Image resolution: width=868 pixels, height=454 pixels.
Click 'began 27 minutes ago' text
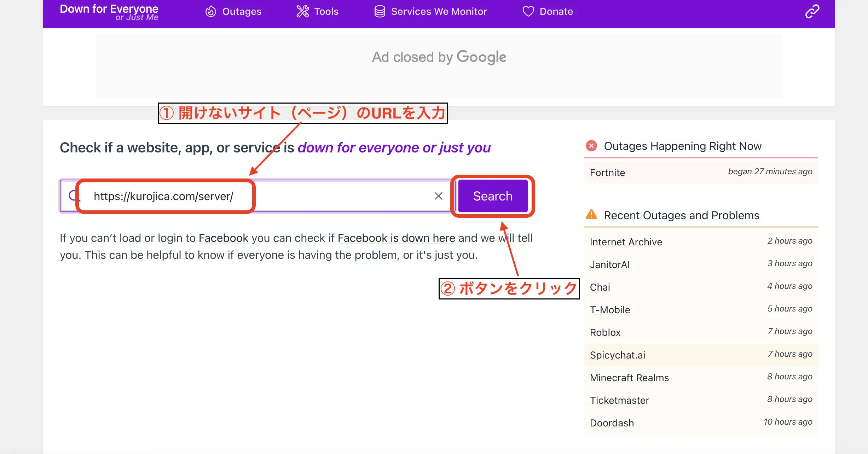pyautogui.click(x=770, y=172)
